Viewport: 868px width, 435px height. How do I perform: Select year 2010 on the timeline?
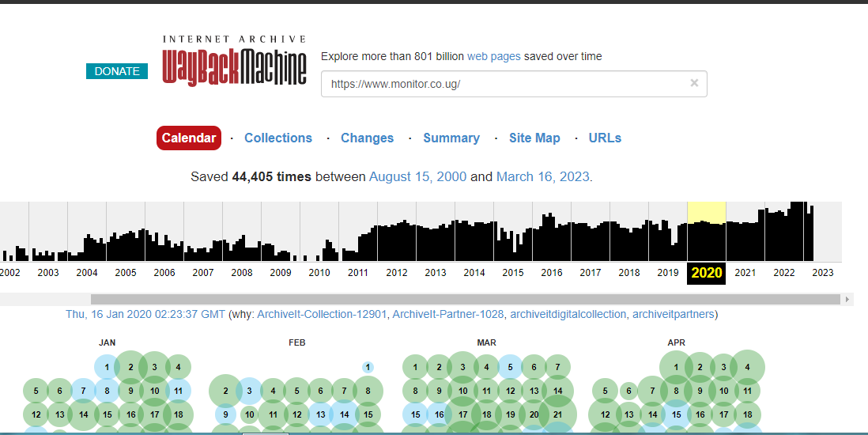click(319, 273)
